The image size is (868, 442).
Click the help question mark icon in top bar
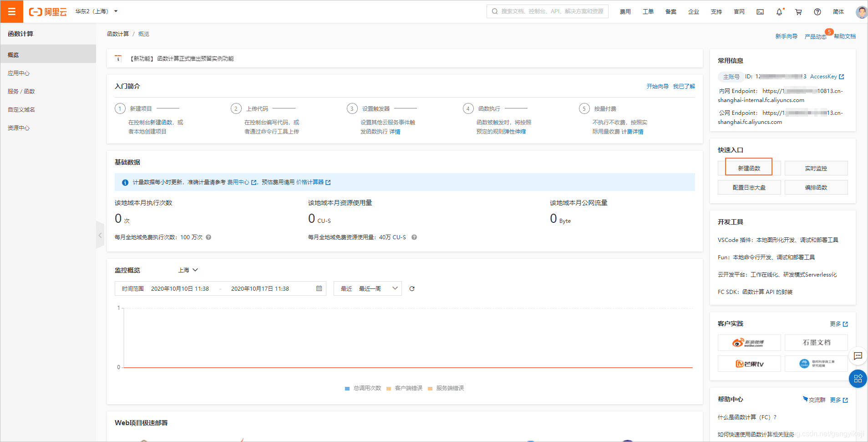coord(817,12)
